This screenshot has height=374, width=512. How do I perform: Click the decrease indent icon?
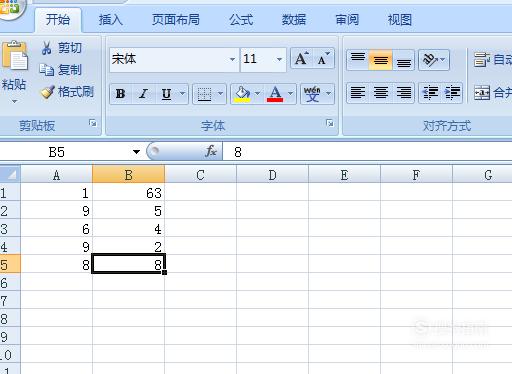tap(430, 93)
